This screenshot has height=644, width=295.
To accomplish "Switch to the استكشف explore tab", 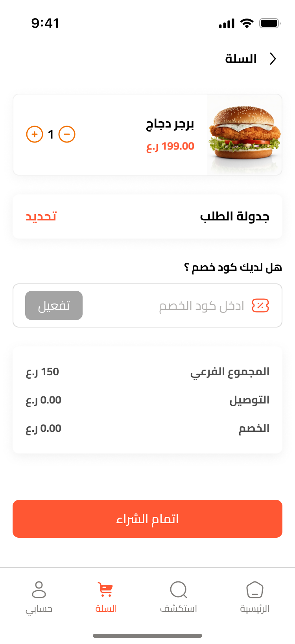I will point(179,597).
